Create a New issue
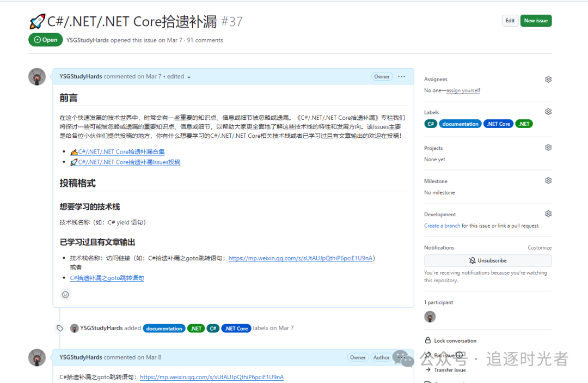The width and height of the screenshot is (588, 383). pos(536,21)
